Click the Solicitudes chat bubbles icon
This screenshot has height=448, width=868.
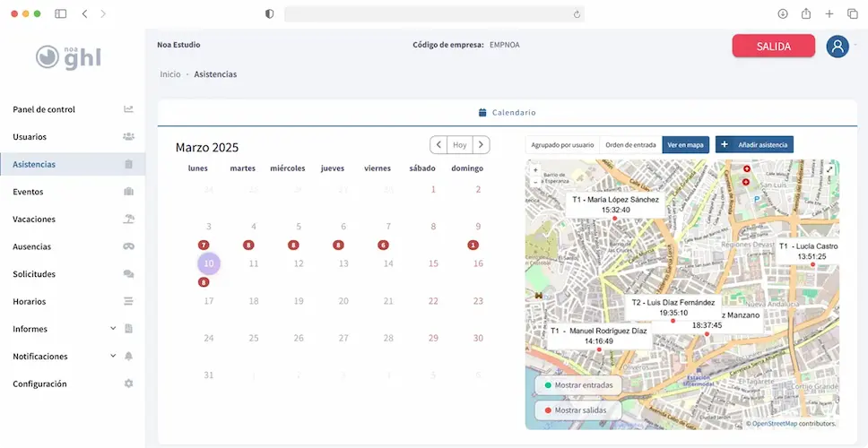point(128,274)
